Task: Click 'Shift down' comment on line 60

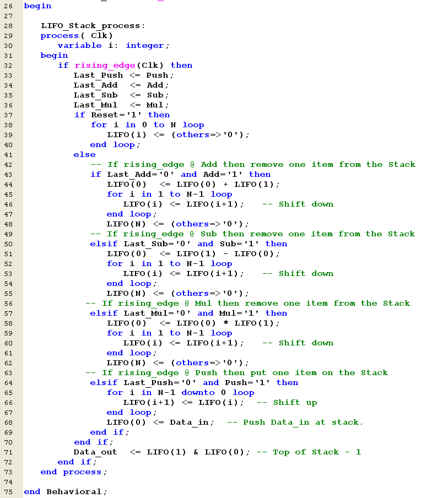Action: pyautogui.click(x=298, y=343)
